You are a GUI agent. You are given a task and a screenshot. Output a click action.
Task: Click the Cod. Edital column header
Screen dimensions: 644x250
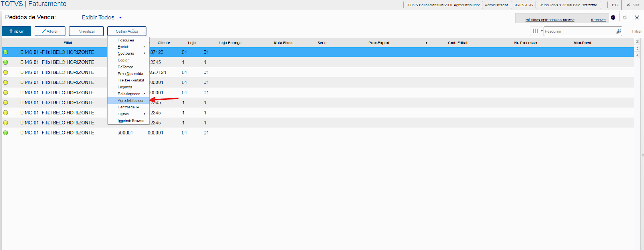[x=458, y=43]
